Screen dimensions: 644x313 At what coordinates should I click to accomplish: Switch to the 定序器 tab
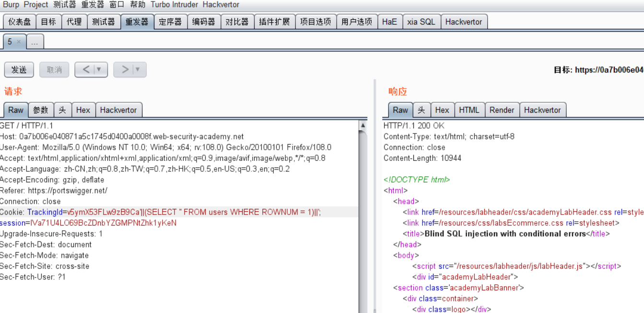171,22
